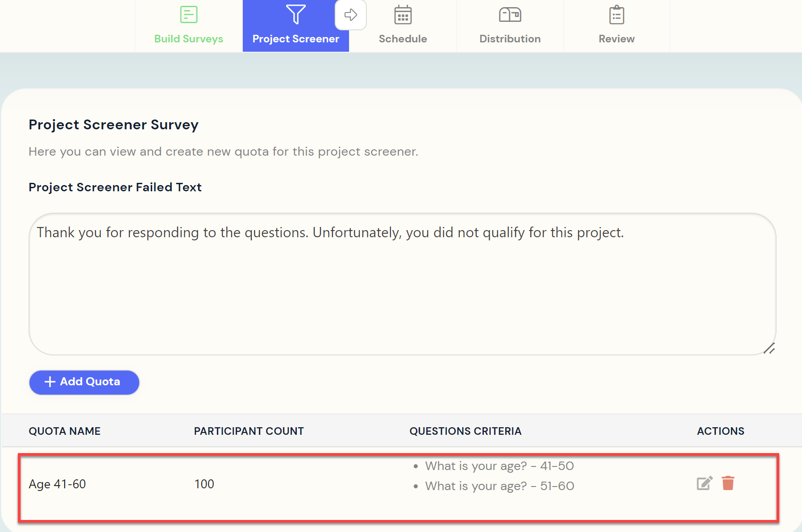Switch to the Build Surveys tab label

click(x=188, y=39)
